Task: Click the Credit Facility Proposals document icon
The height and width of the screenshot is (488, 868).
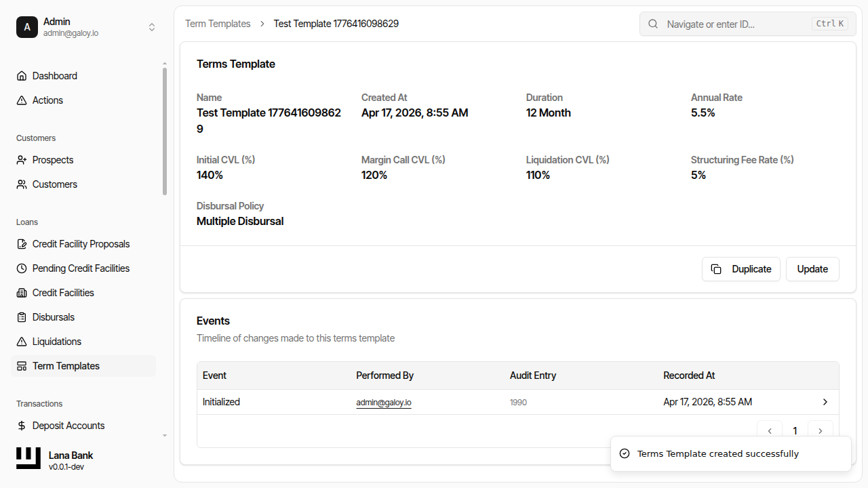Action: click(x=22, y=243)
